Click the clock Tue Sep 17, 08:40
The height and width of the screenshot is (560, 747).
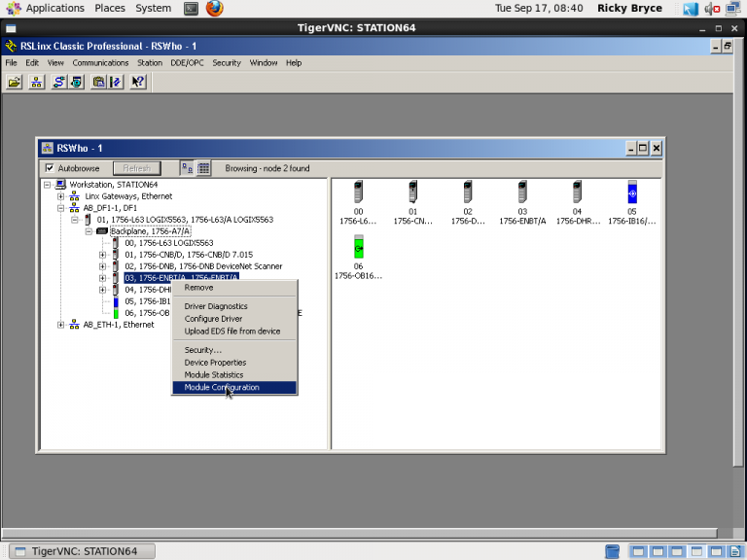click(x=539, y=8)
